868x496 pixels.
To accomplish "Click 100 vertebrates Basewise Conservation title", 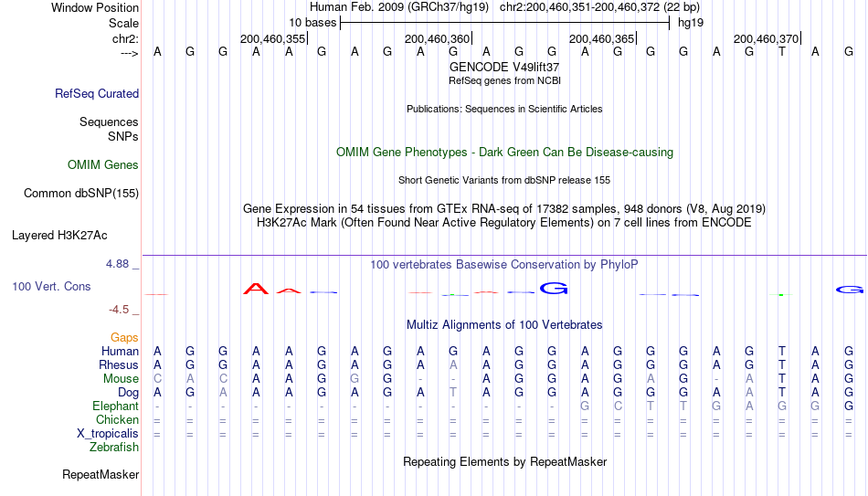I will (504, 265).
